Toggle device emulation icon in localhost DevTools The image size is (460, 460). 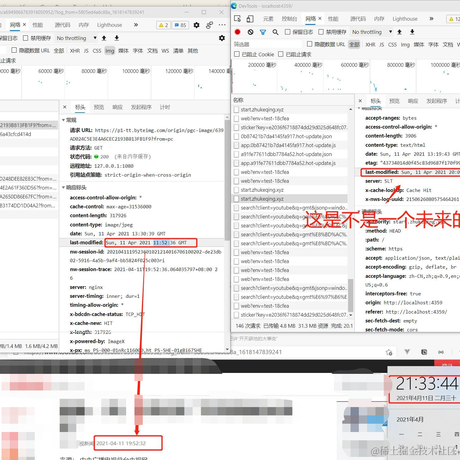click(x=250, y=19)
